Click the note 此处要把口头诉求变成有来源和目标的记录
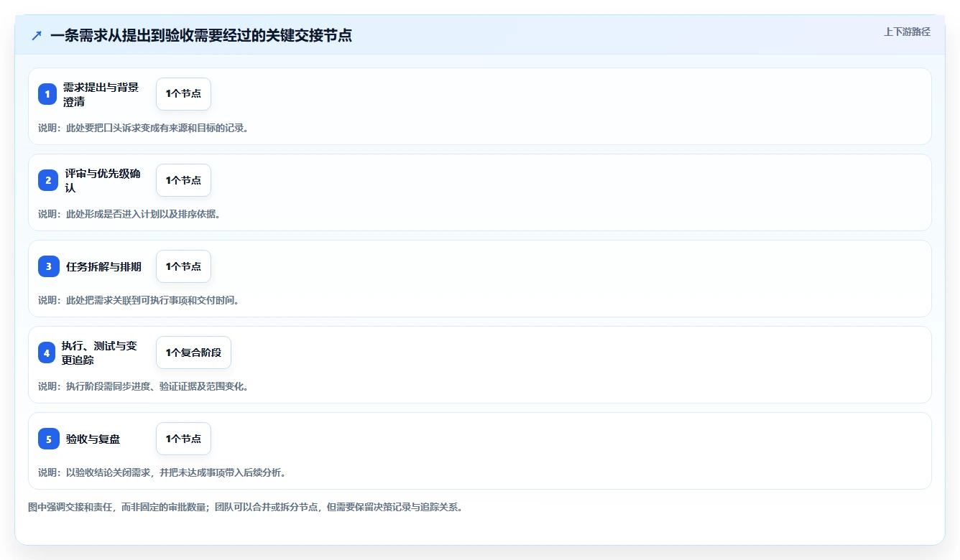This screenshot has width=960, height=560. tap(143, 128)
